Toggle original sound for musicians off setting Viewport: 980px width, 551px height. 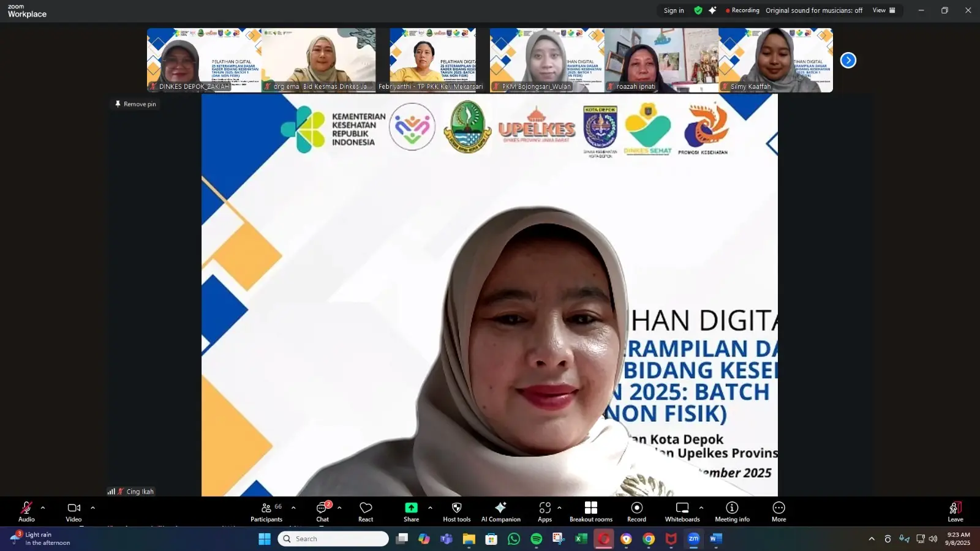click(x=814, y=10)
